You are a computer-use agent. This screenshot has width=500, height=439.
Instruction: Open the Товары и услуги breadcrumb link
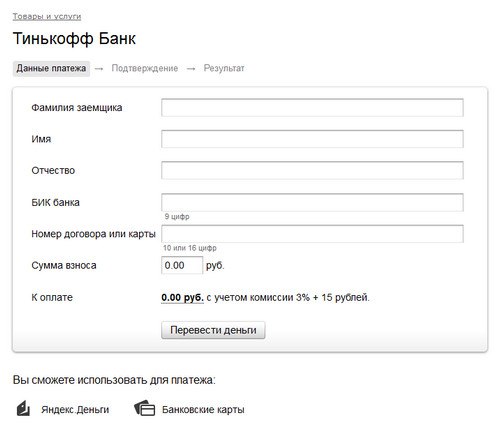pyautogui.click(x=47, y=16)
